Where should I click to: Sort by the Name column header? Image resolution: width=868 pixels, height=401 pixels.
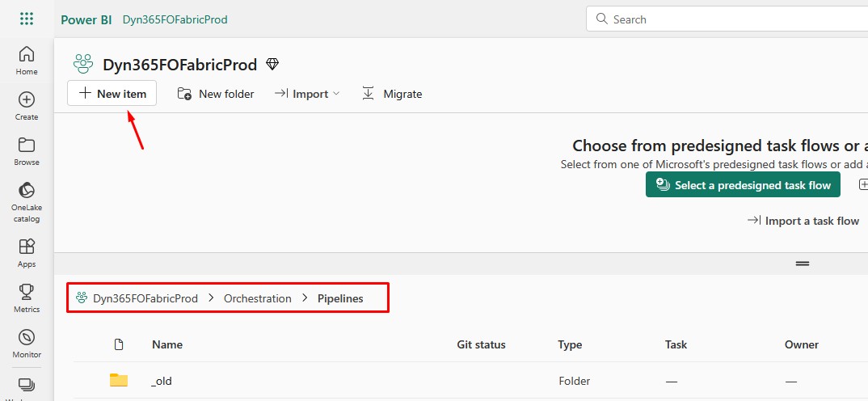167,344
